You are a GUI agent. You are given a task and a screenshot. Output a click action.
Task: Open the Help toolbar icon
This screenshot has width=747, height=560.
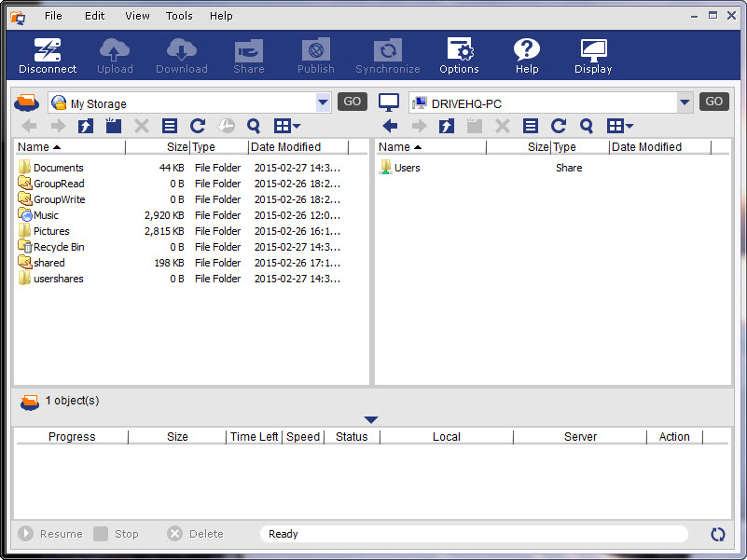527,56
